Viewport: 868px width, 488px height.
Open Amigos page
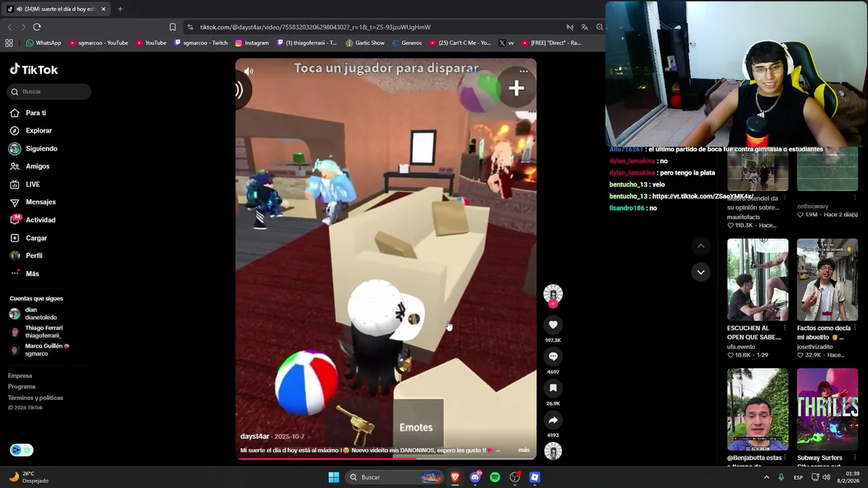pos(30,166)
